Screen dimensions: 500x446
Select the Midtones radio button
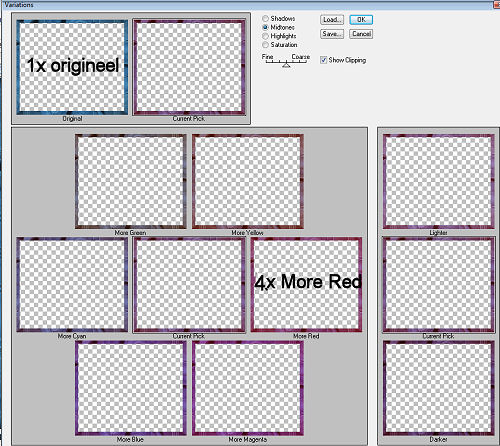click(x=266, y=27)
